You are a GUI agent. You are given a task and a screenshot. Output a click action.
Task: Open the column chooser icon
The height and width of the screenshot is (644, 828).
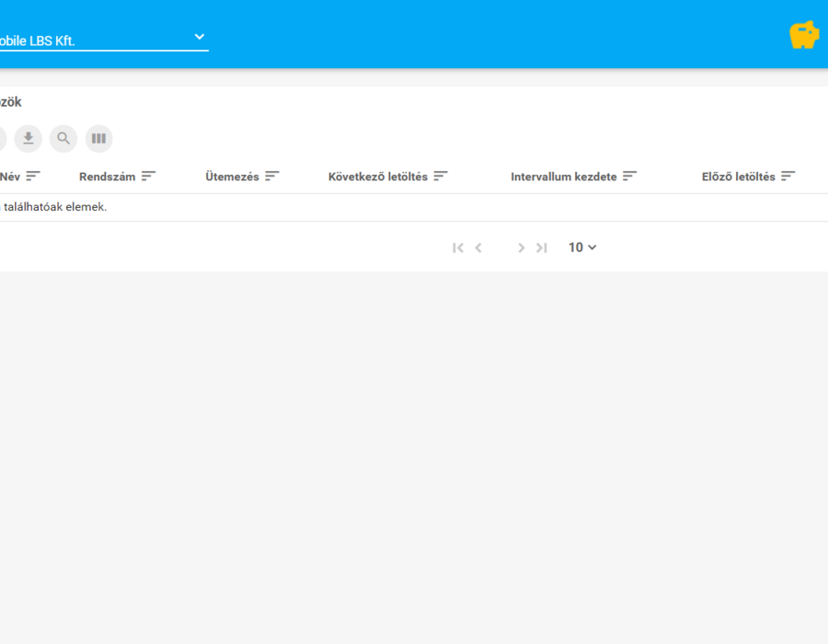[98, 138]
